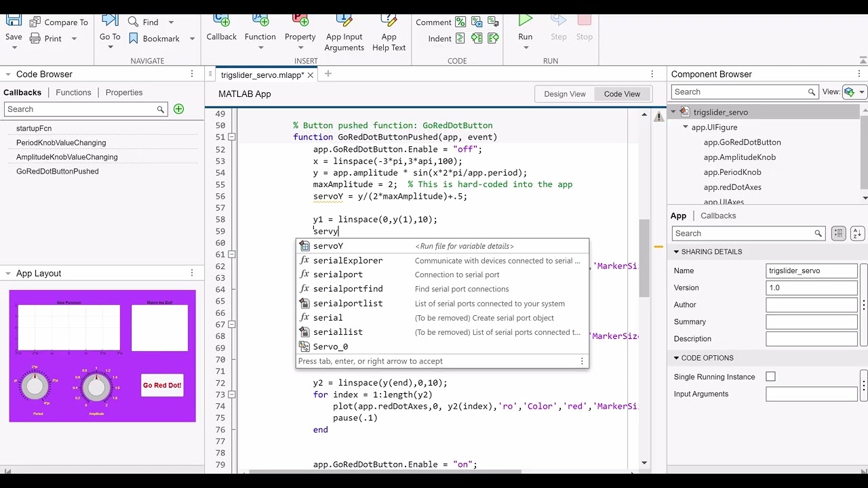Collapse the Code Browser panel
This screenshot has width=868, height=488.
pos(8,75)
